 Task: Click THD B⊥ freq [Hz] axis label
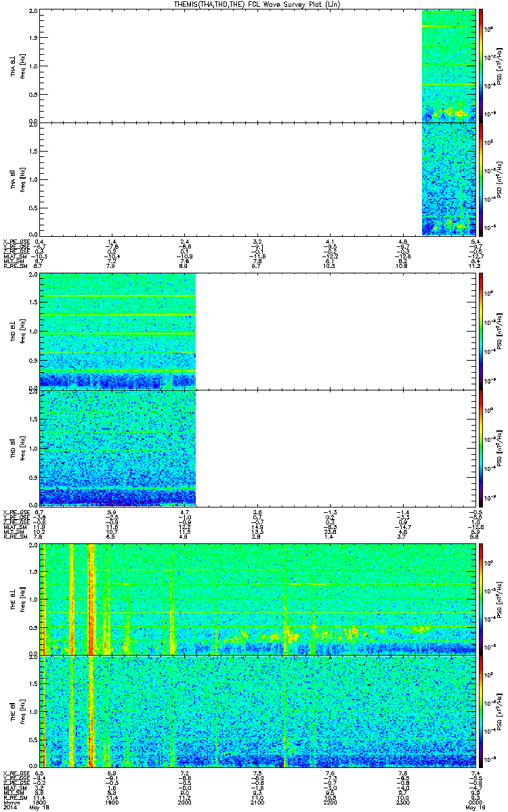(21, 331)
